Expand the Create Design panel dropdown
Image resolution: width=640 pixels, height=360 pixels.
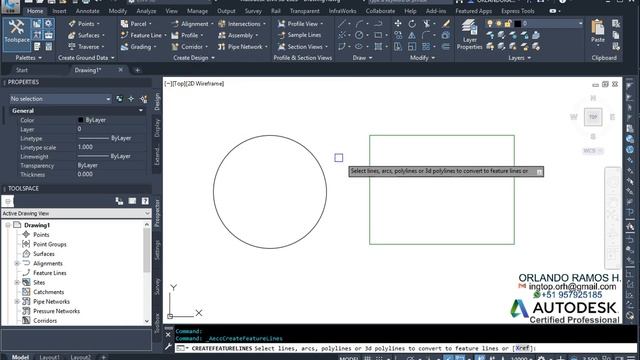click(x=194, y=58)
